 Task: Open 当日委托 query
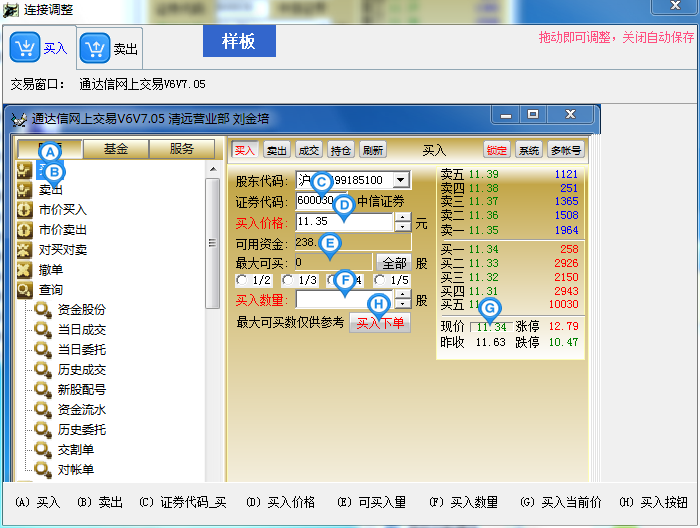click(82, 349)
